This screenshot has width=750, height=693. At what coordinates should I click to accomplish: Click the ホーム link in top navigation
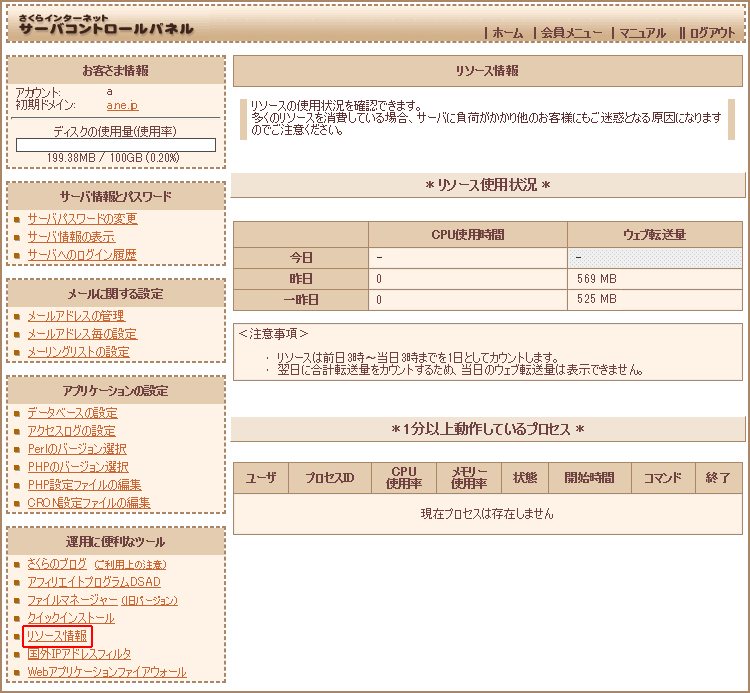[507, 33]
